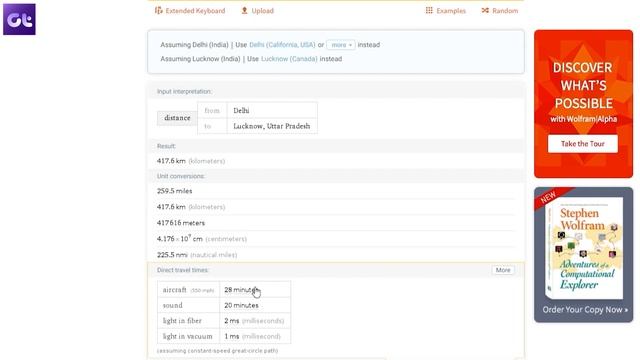Viewport: 640px width, 360px height.
Task: Expand the 'more' assumptions dropdown
Action: (341, 45)
